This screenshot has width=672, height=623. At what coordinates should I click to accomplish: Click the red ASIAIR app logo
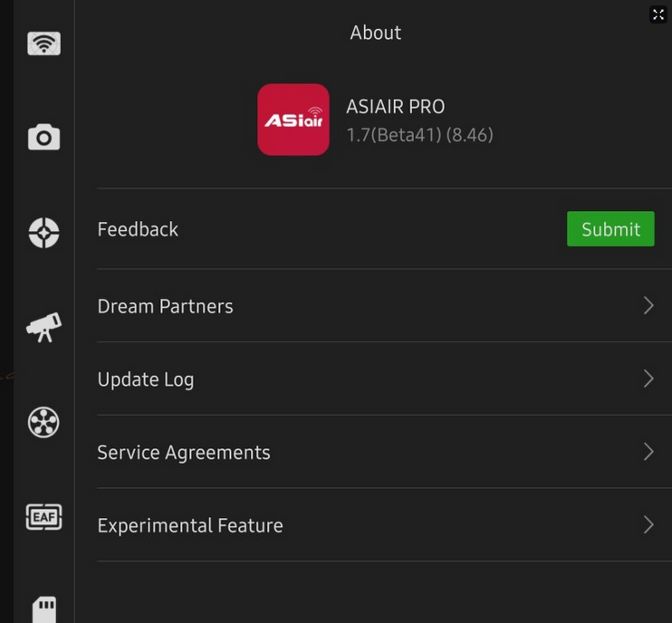click(293, 120)
